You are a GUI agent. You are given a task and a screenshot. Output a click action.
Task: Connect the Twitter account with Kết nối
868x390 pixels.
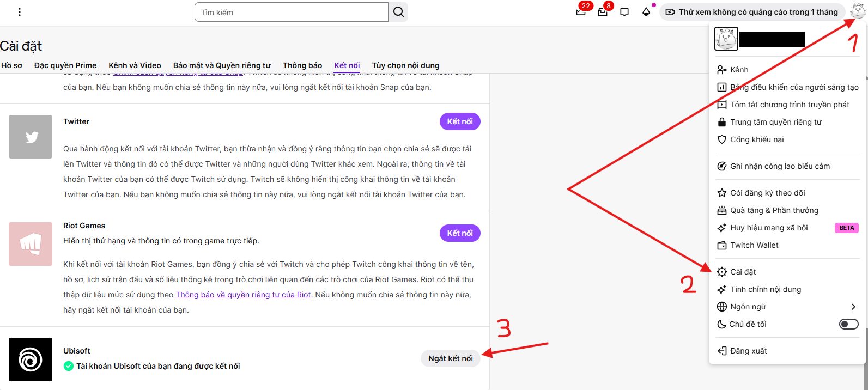point(460,121)
